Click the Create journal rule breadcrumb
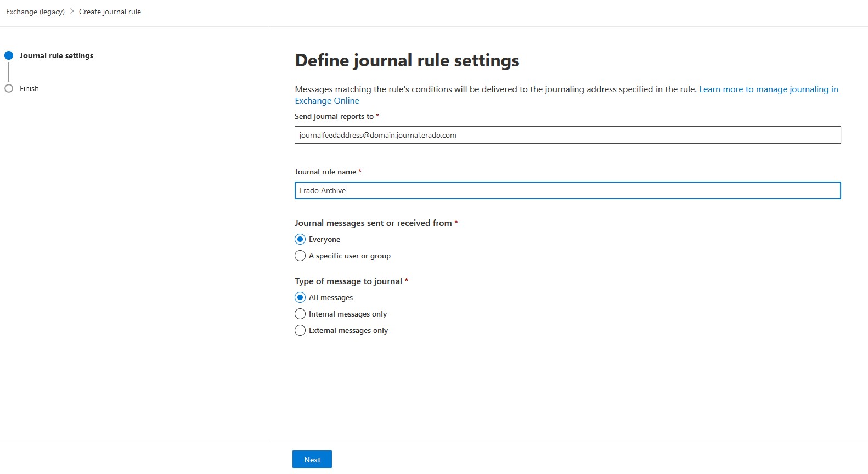 point(110,12)
